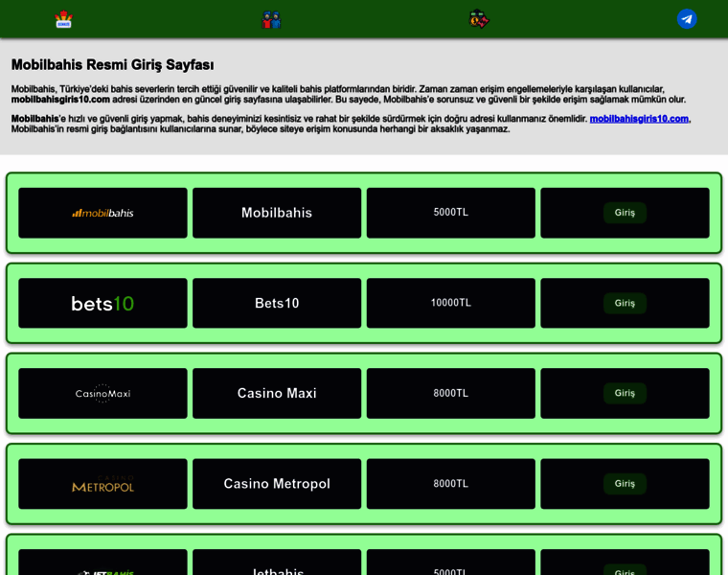Click the mobilbahis logo tile

(x=103, y=213)
